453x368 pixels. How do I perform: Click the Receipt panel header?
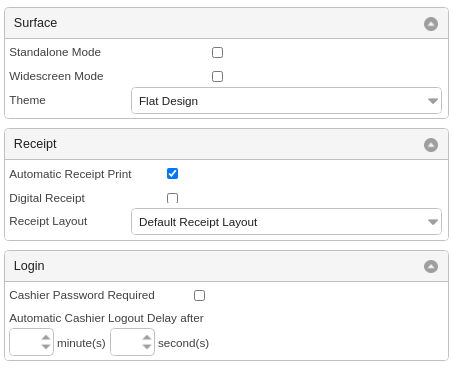226,144
